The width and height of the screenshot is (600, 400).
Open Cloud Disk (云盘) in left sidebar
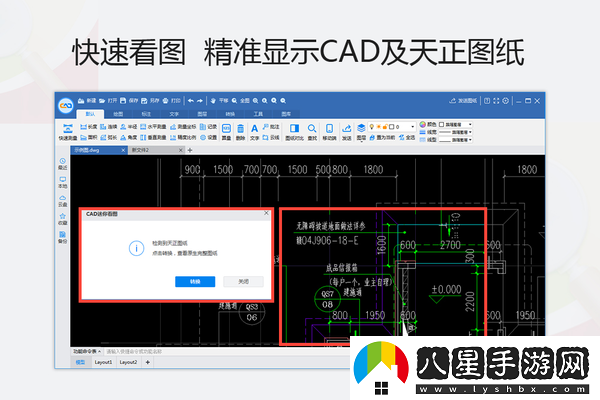pos(63,201)
